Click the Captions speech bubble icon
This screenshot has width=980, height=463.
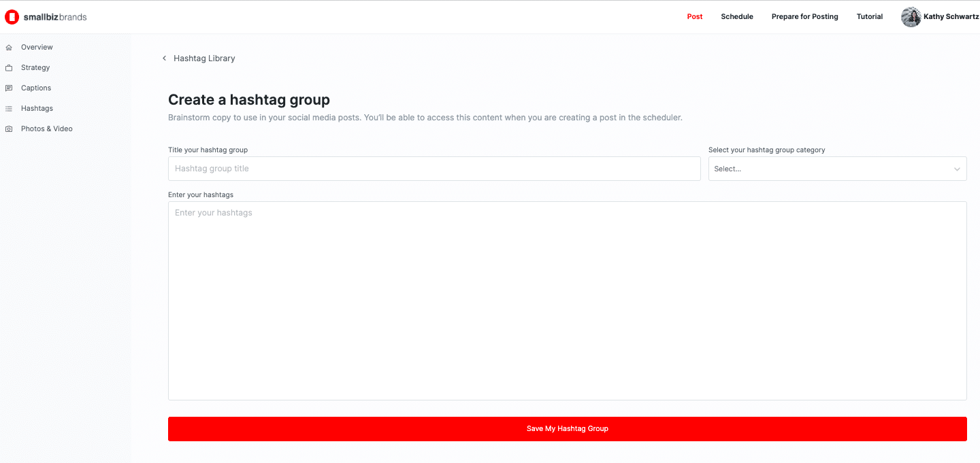tap(9, 88)
